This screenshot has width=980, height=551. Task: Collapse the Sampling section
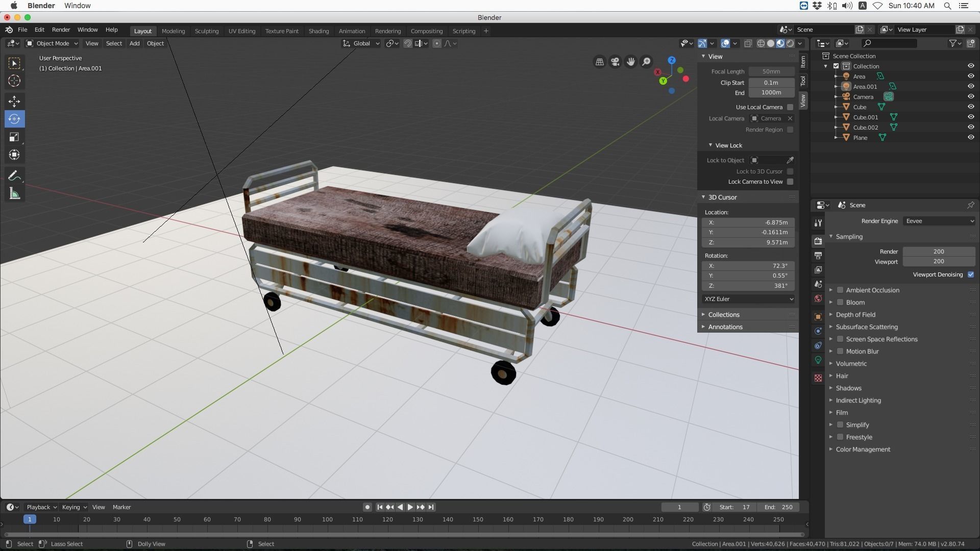point(849,237)
